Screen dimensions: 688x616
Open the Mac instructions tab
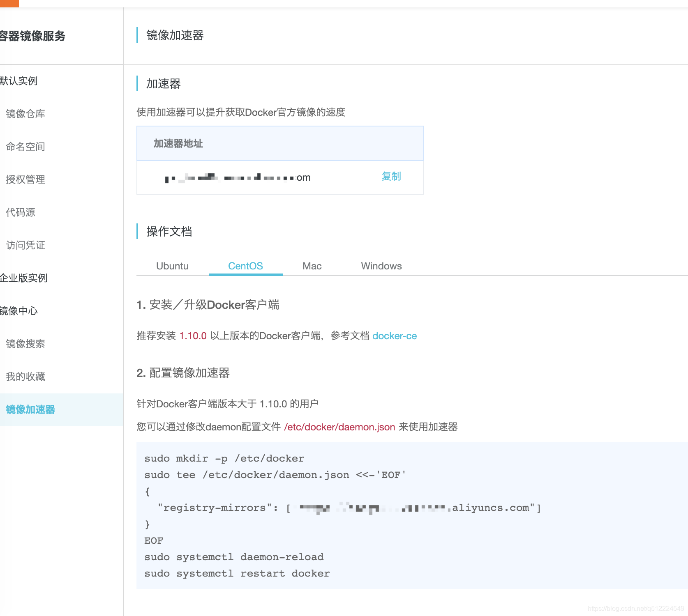pos(312,266)
